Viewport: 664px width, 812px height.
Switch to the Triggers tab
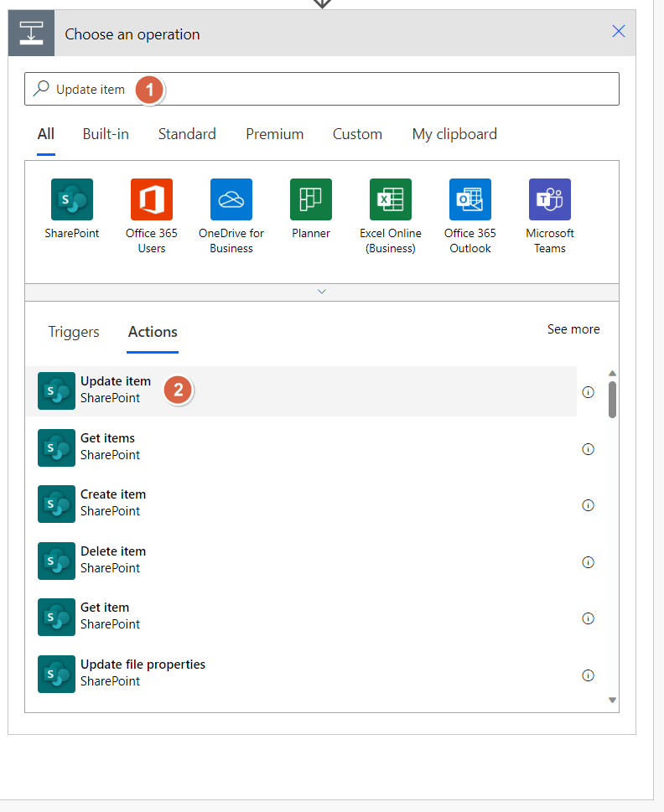tap(74, 332)
